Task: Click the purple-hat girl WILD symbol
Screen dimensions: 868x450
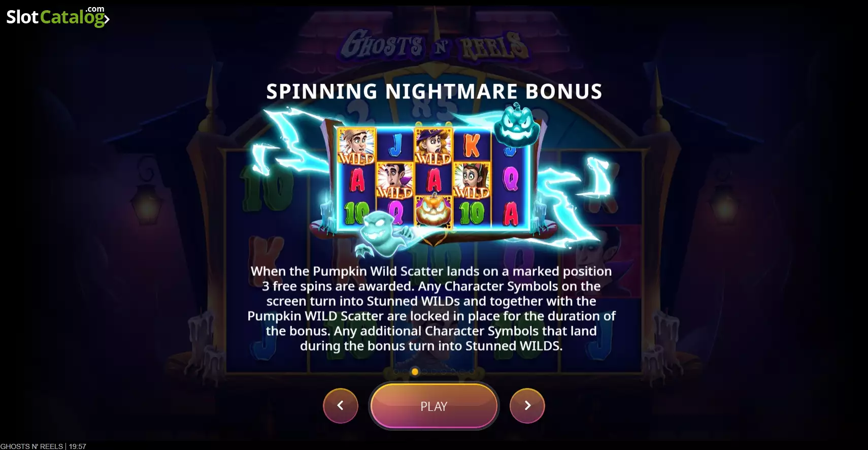Action: (433, 146)
